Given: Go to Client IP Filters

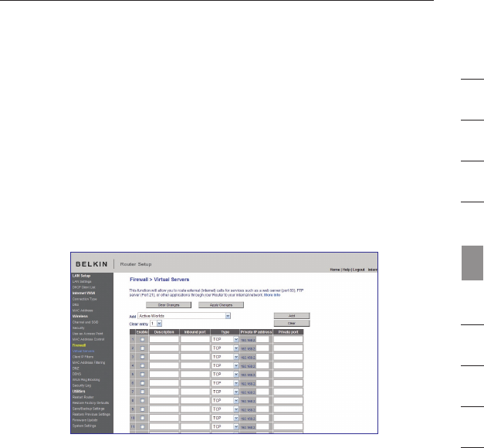Looking at the screenshot, I should (x=83, y=357).
